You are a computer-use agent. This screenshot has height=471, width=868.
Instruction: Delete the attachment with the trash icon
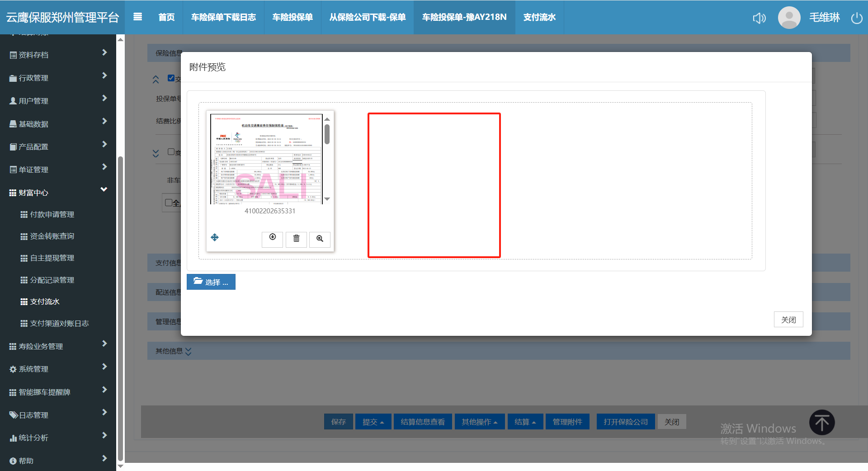click(x=297, y=239)
